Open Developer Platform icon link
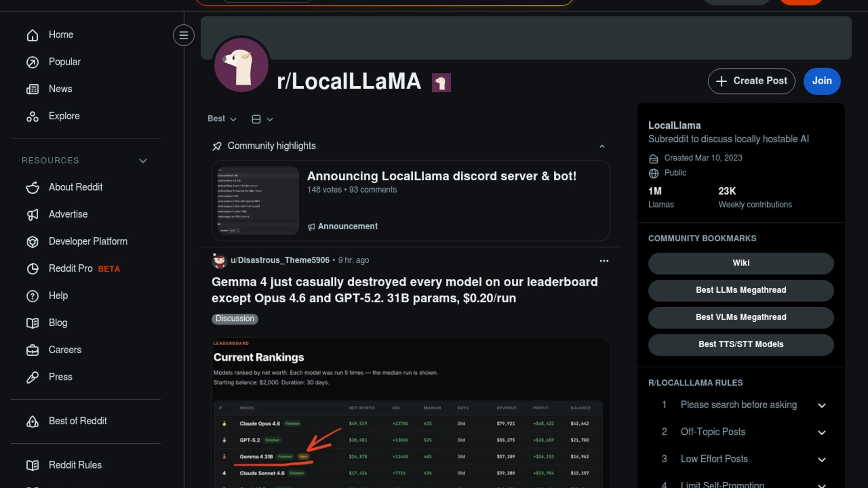Image resolution: width=868 pixels, height=488 pixels. [33, 242]
